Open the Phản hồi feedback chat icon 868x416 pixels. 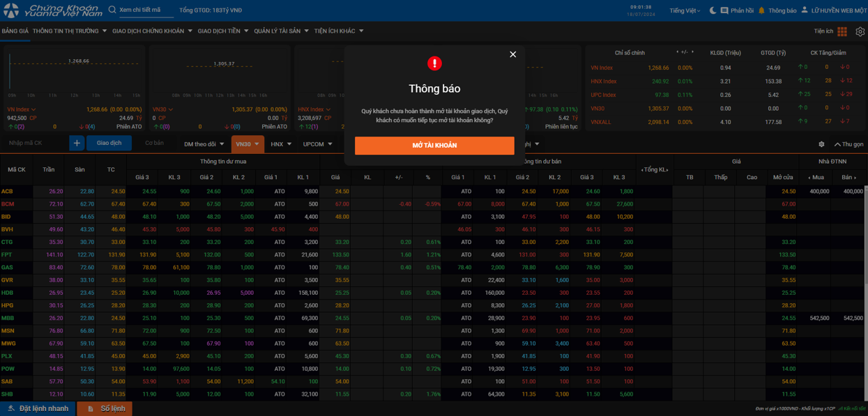point(724,10)
